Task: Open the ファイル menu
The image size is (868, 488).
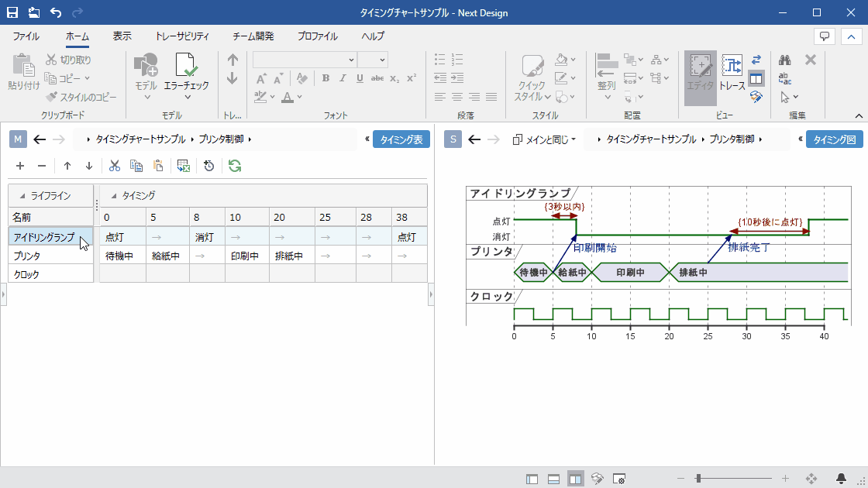Action: coord(26,36)
